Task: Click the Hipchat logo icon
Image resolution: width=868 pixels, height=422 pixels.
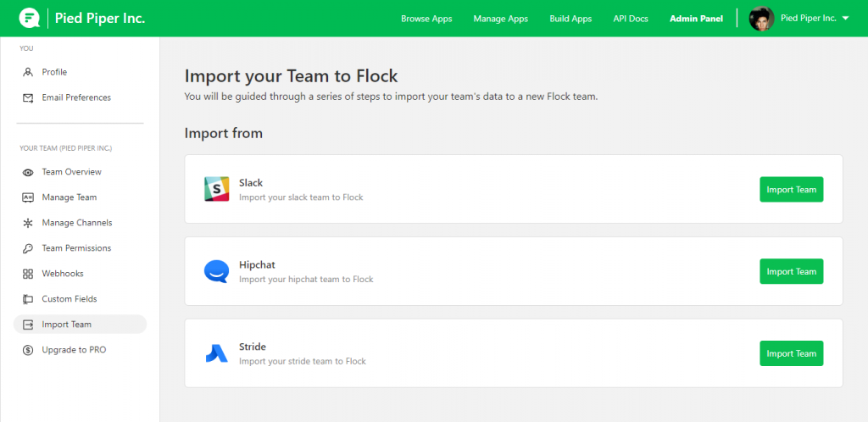Action: tap(216, 271)
